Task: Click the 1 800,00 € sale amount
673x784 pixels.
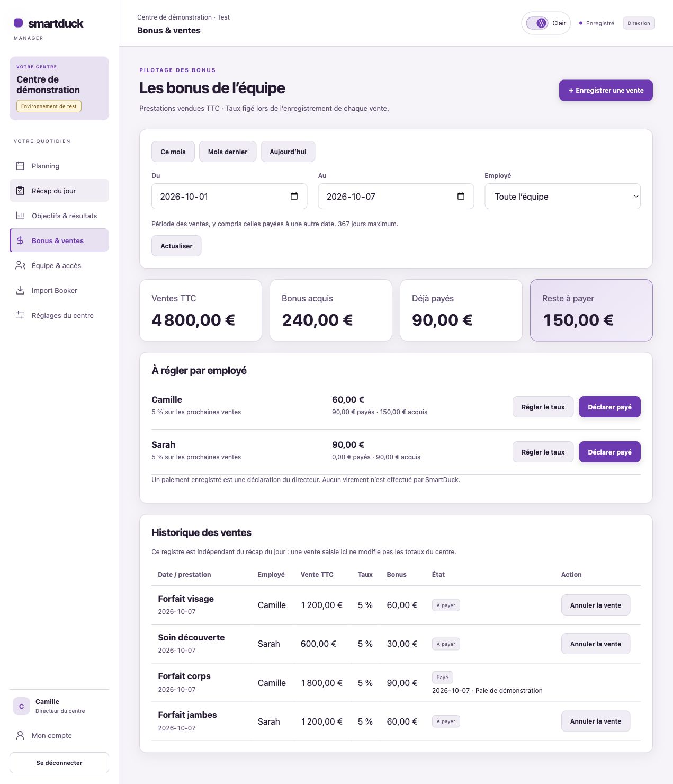Action: [x=322, y=683]
